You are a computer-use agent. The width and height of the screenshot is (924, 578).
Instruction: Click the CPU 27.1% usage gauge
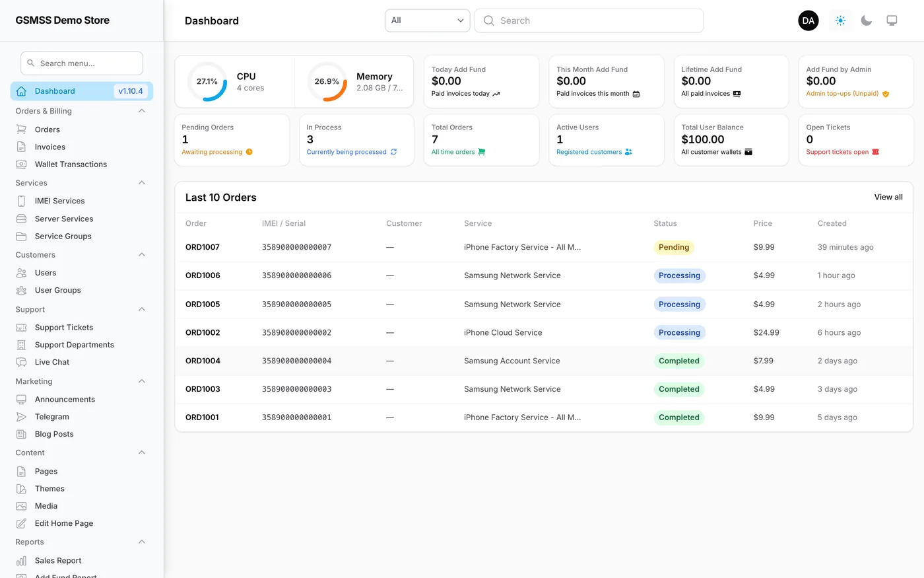tap(207, 81)
